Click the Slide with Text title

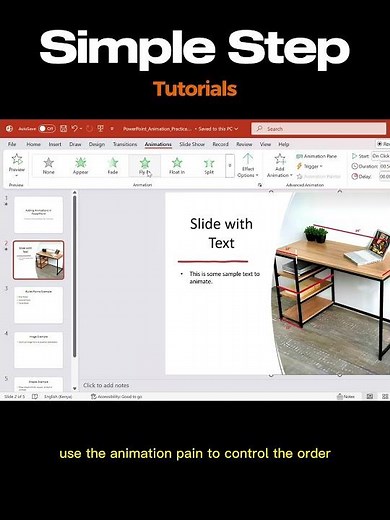coord(221,233)
